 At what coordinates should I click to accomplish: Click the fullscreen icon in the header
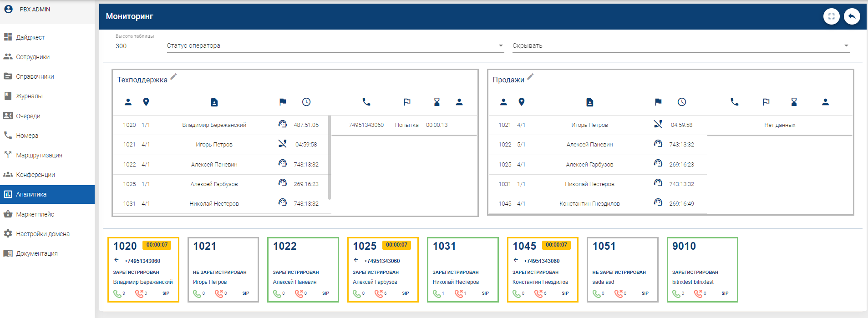831,17
